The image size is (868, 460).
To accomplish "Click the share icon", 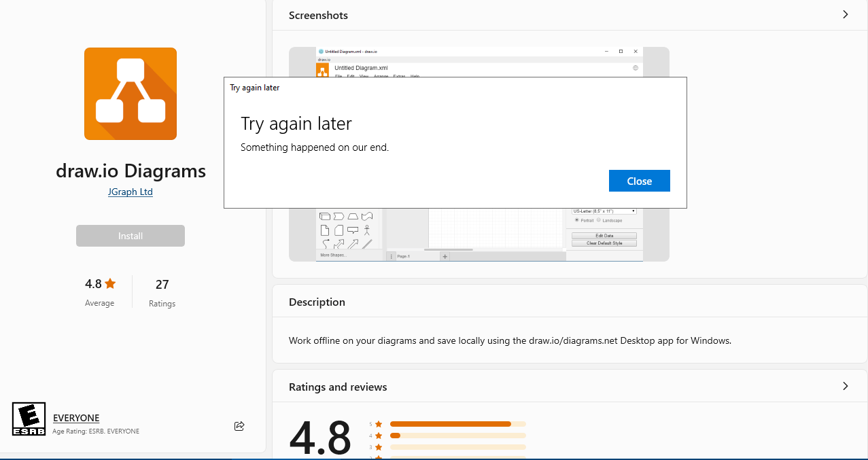I will pyautogui.click(x=239, y=426).
